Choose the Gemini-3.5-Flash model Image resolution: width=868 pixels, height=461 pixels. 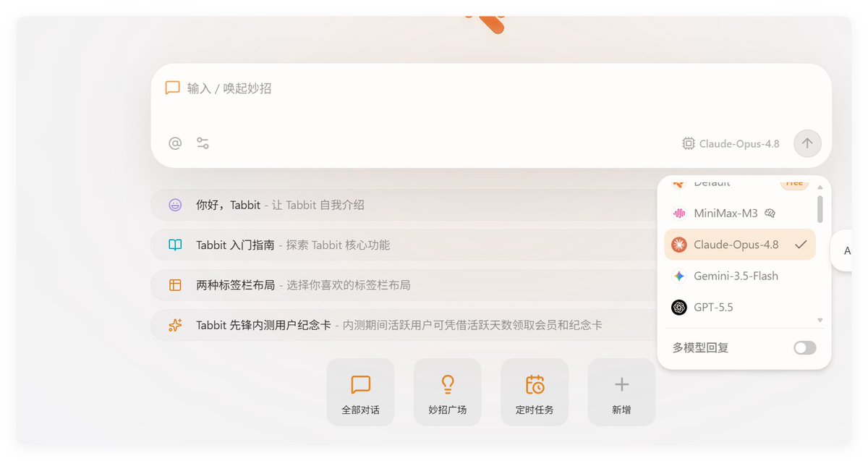(740, 276)
